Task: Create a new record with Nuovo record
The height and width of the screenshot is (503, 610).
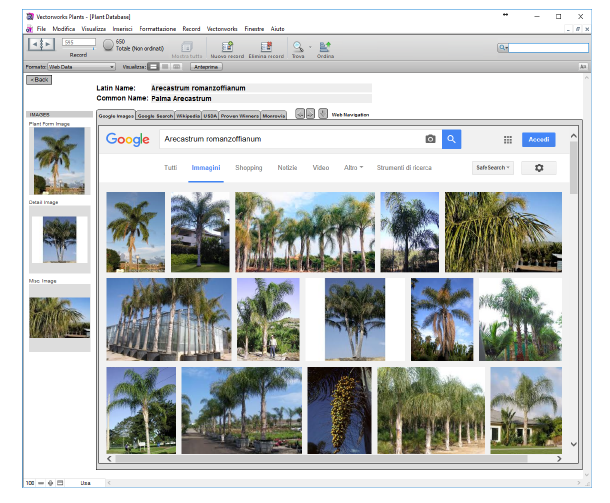Action: (x=227, y=47)
